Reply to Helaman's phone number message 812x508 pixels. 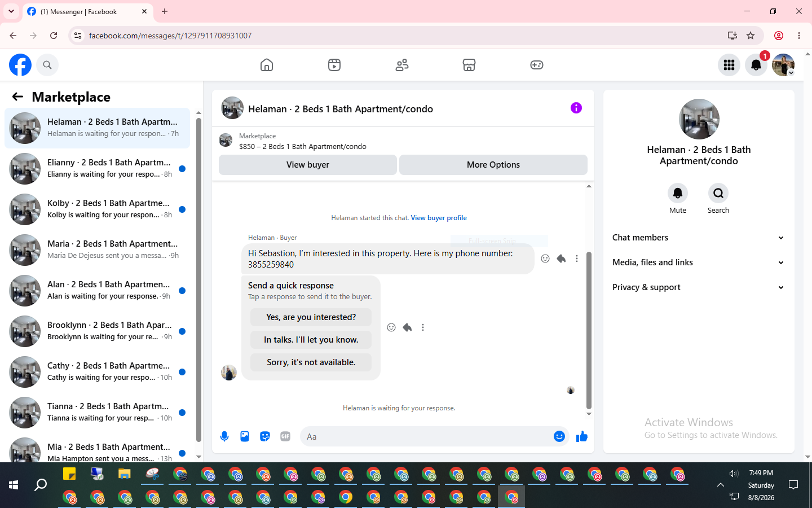561,259
